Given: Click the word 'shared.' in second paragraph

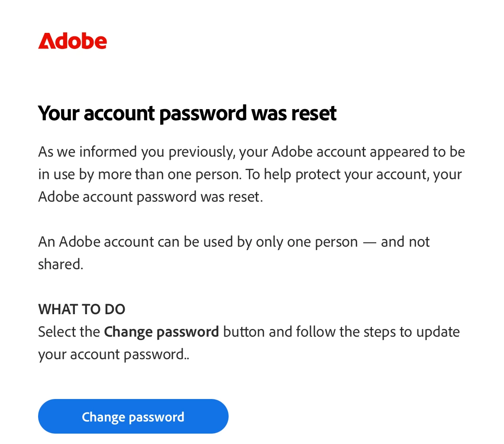Looking at the screenshot, I should pos(61,264).
